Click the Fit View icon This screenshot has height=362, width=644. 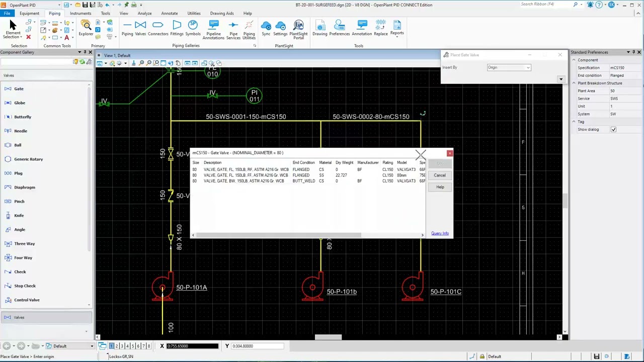click(163, 63)
